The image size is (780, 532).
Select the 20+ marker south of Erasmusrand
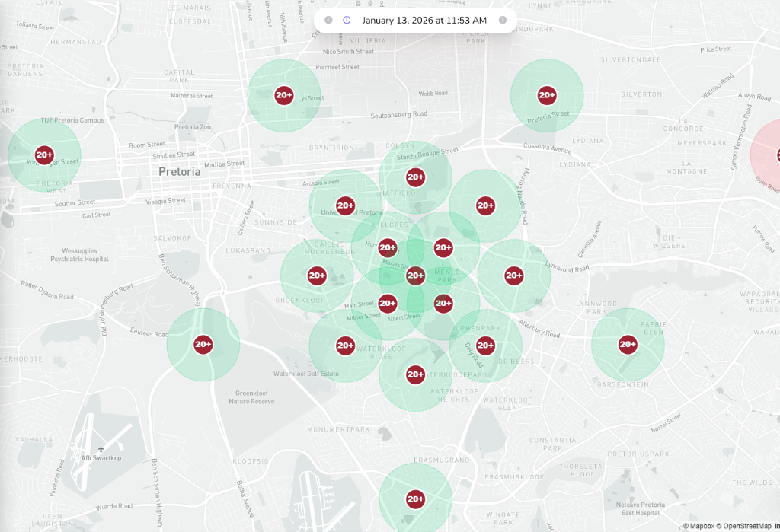tap(415, 499)
